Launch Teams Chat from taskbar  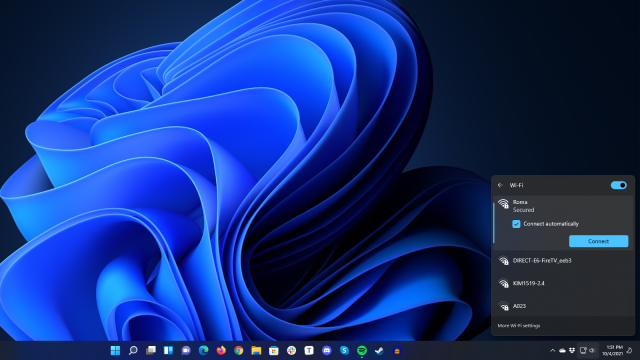186,350
